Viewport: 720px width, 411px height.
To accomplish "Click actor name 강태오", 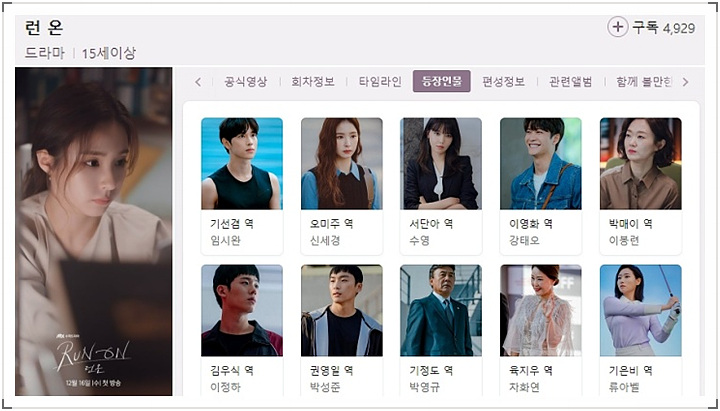I will [x=524, y=241].
